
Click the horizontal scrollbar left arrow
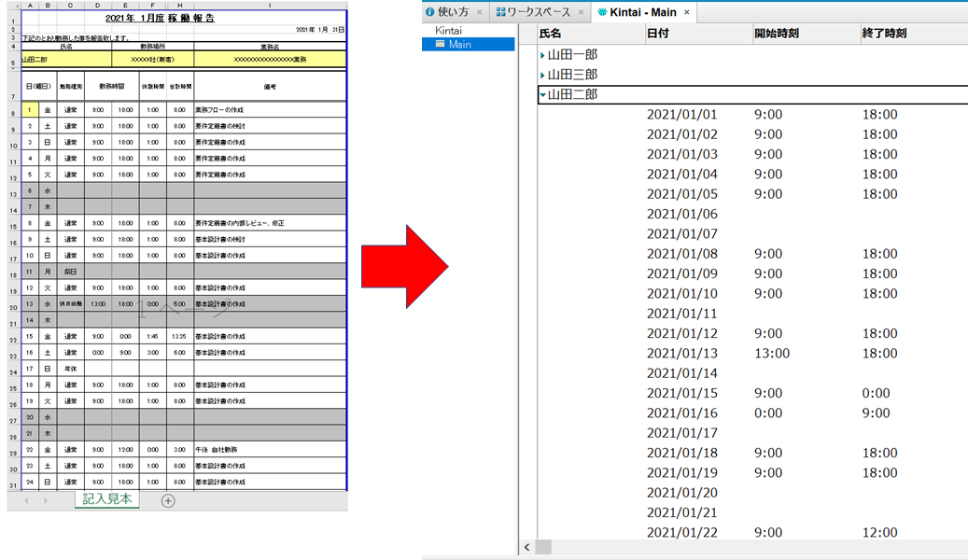(x=526, y=547)
